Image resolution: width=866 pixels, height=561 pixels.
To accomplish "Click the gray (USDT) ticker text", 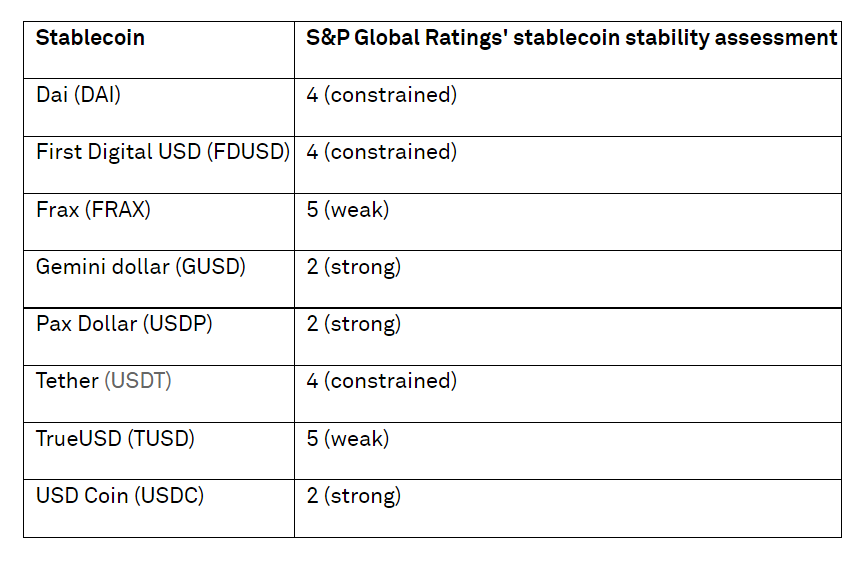I will [138, 381].
